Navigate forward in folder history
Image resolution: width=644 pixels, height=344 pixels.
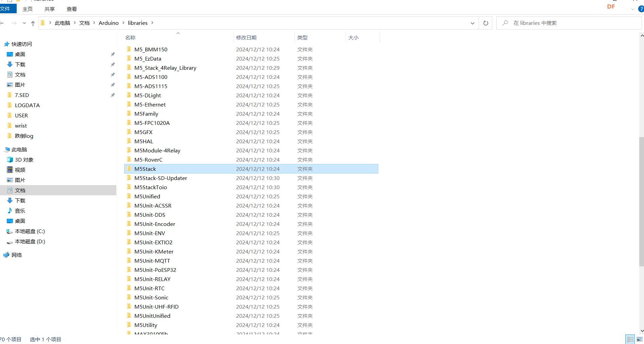[x=14, y=23]
